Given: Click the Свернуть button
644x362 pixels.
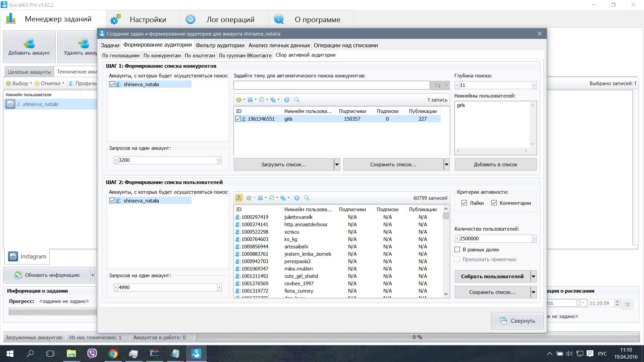Looking at the screenshot, I should pos(517,321).
